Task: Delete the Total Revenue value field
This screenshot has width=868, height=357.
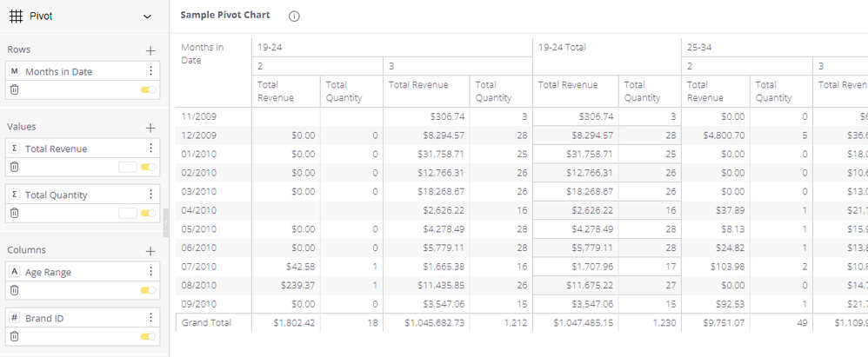Action: click(x=14, y=167)
